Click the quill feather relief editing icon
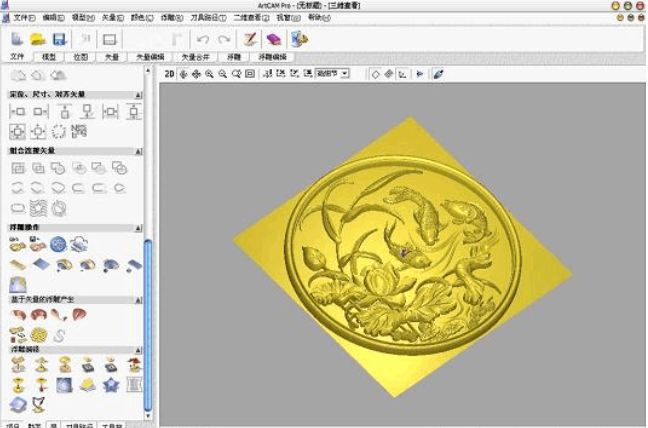The height and width of the screenshot is (428, 648). tap(38, 404)
